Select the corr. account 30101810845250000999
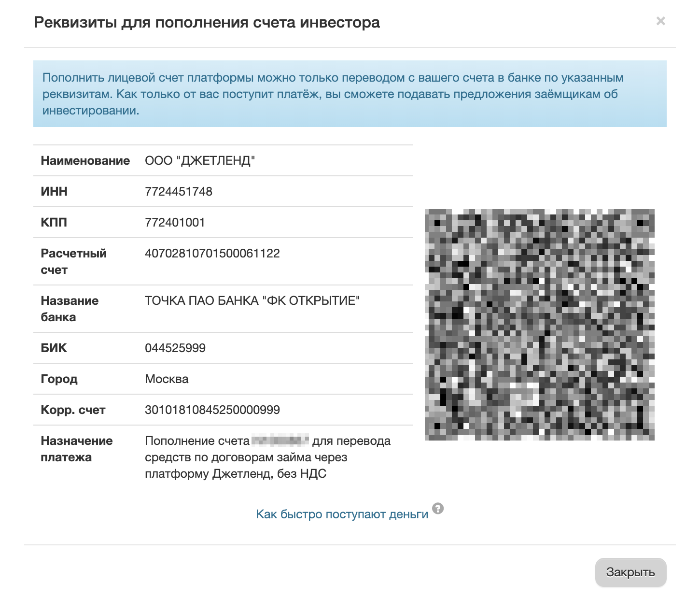Screen dimensions: 700x598 pos(212,410)
